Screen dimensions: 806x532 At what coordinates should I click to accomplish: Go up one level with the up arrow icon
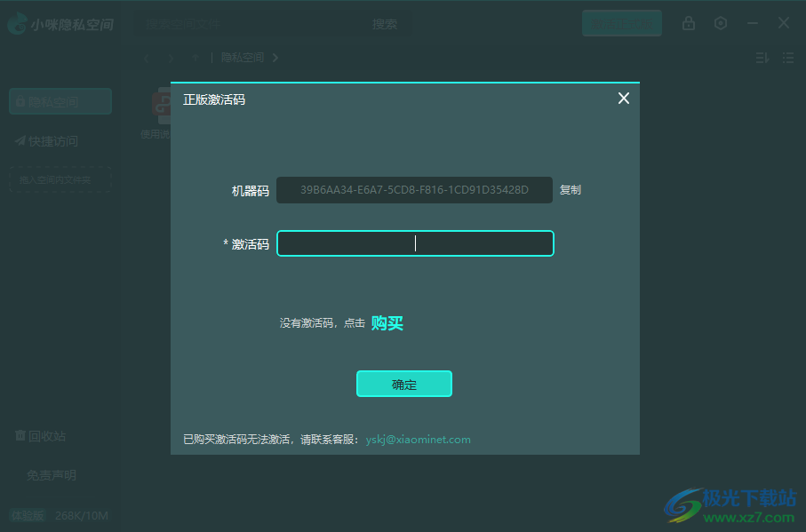point(194,57)
